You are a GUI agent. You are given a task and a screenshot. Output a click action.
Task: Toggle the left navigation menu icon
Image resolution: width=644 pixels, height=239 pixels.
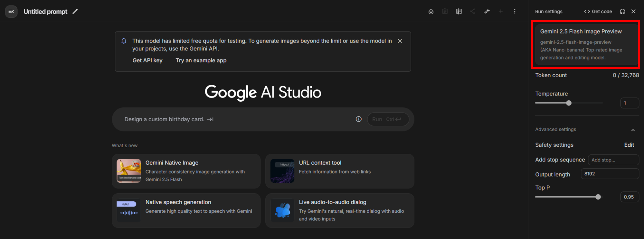(x=11, y=12)
